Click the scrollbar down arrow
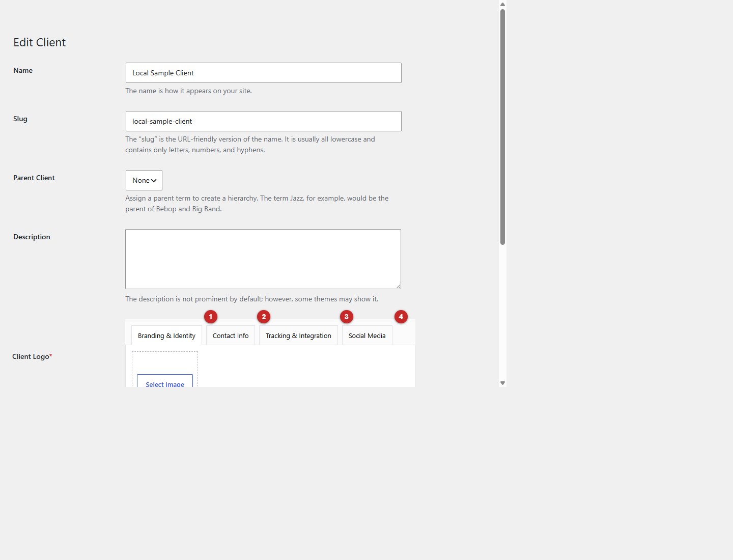The width and height of the screenshot is (733, 560). [x=502, y=383]
